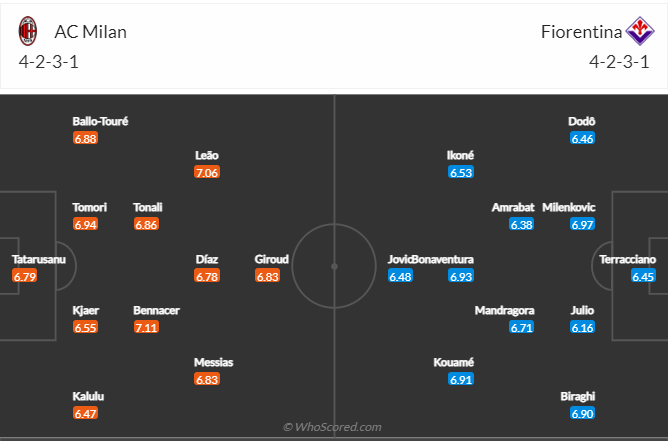
Task: Select Leão's 7.06 rating badge
Action: coord(207,172)
